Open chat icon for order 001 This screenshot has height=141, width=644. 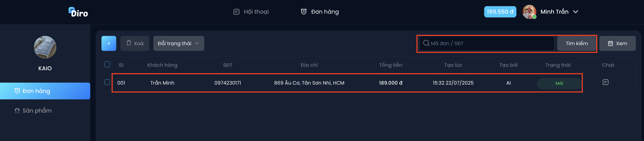coord(605,82)
